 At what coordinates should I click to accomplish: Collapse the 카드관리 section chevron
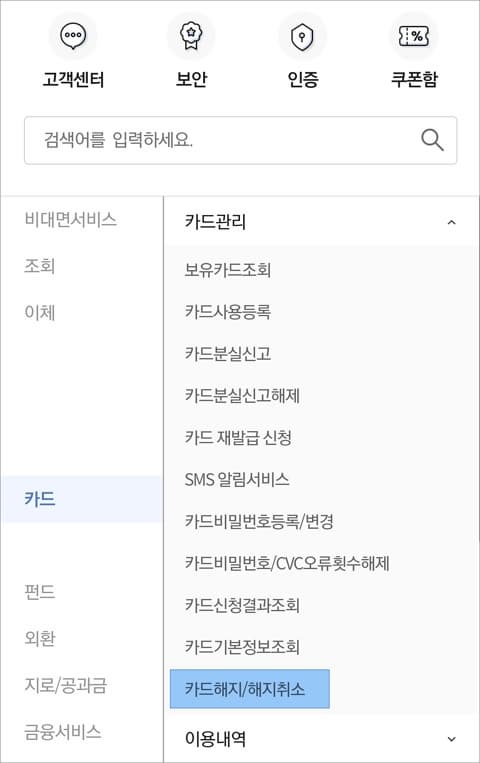tap(451, 222)
